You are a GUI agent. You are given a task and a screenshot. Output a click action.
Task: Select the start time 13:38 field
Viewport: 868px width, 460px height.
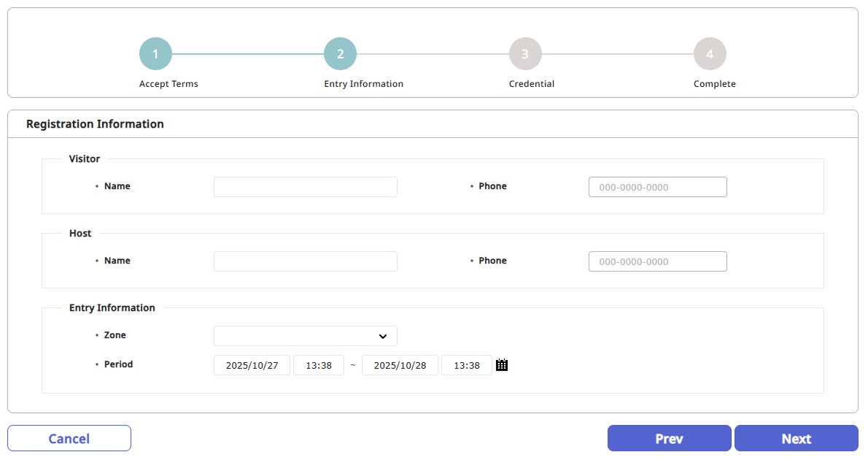pyautogui.click(x=319, y=365)
